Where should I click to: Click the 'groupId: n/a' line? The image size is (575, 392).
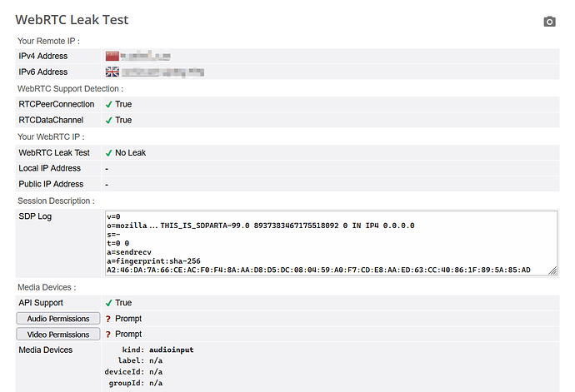click(136, 383)
